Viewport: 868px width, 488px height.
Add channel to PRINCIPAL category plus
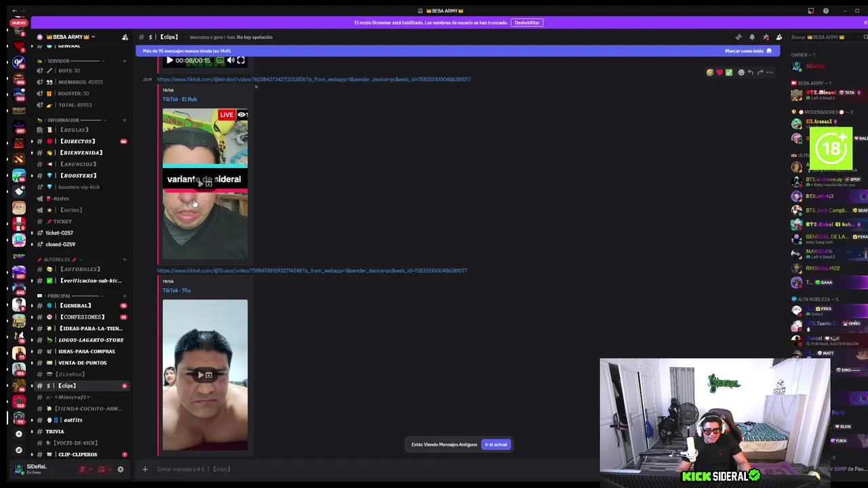click(x=124, y=296)
